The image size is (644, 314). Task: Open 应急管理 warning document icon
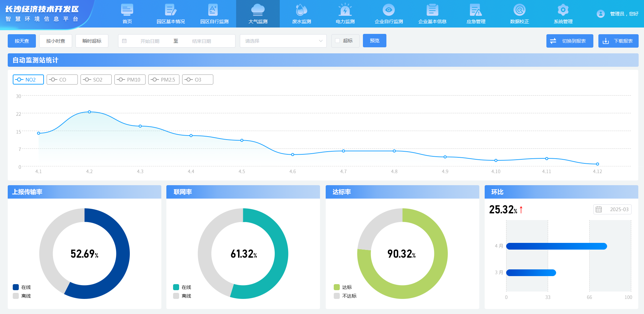(476, 10)
